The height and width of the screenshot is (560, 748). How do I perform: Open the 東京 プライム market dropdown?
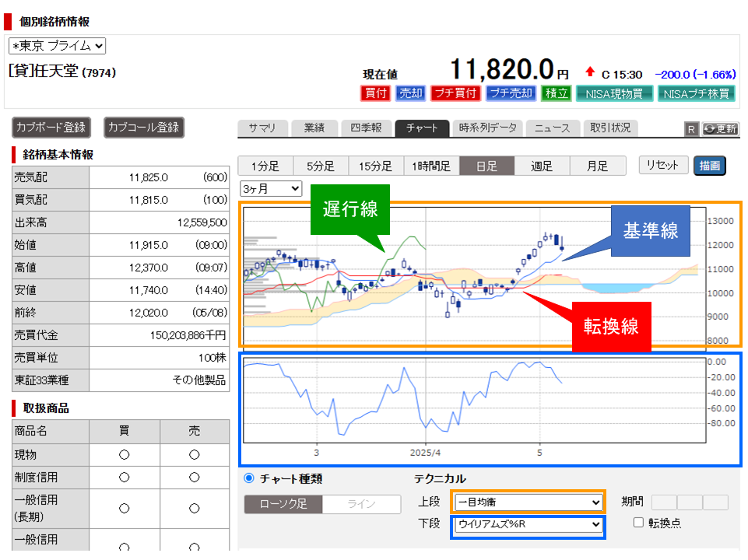[58, 46]
